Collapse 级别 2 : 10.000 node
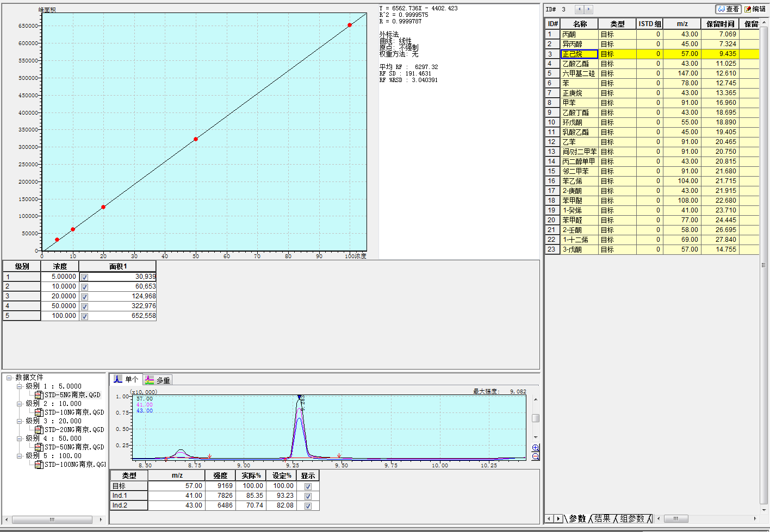Viewport: 770px width, 532px height. pos(19,404)
